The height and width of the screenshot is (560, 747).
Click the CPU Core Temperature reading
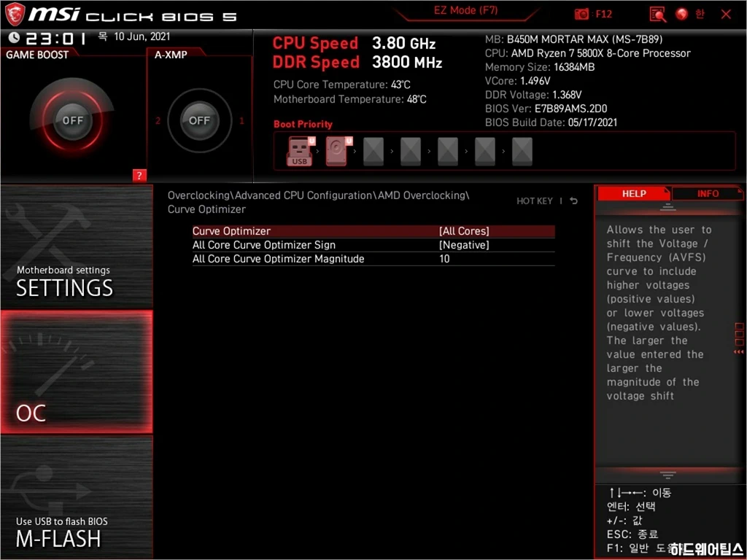(x=341, y=85)
